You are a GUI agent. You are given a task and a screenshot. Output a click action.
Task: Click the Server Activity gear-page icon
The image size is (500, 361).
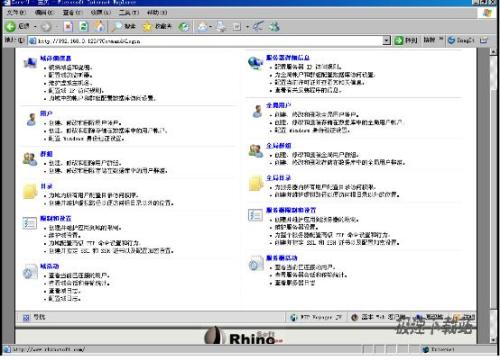[256, 263]
